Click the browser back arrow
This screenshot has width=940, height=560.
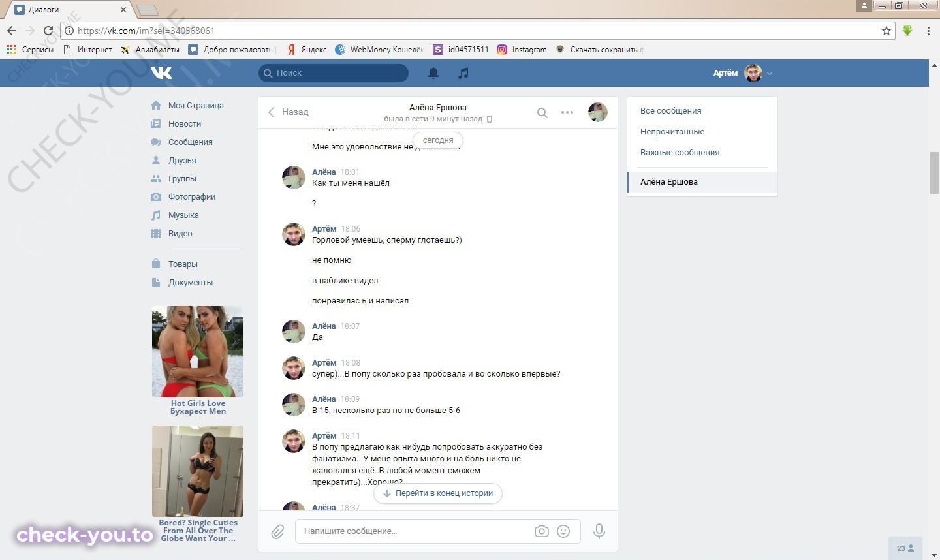[12, 31]
